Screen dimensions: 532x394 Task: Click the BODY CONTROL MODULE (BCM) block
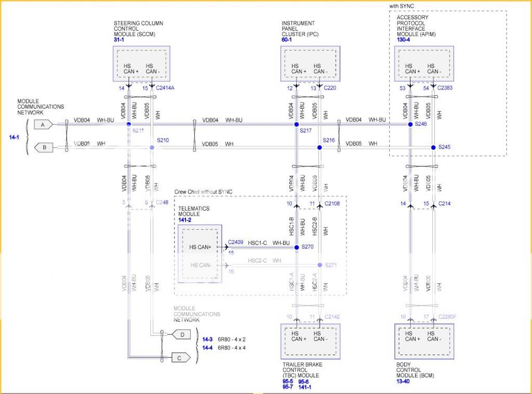(423, 340)
